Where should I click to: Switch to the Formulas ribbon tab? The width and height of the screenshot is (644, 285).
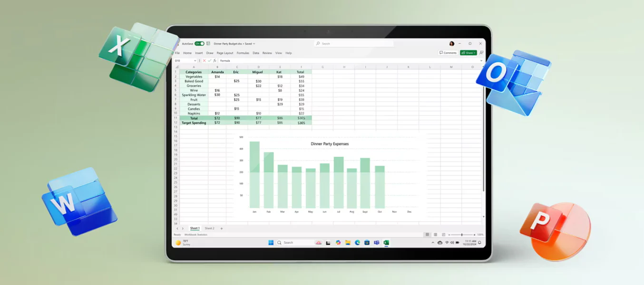click(243, 53)
